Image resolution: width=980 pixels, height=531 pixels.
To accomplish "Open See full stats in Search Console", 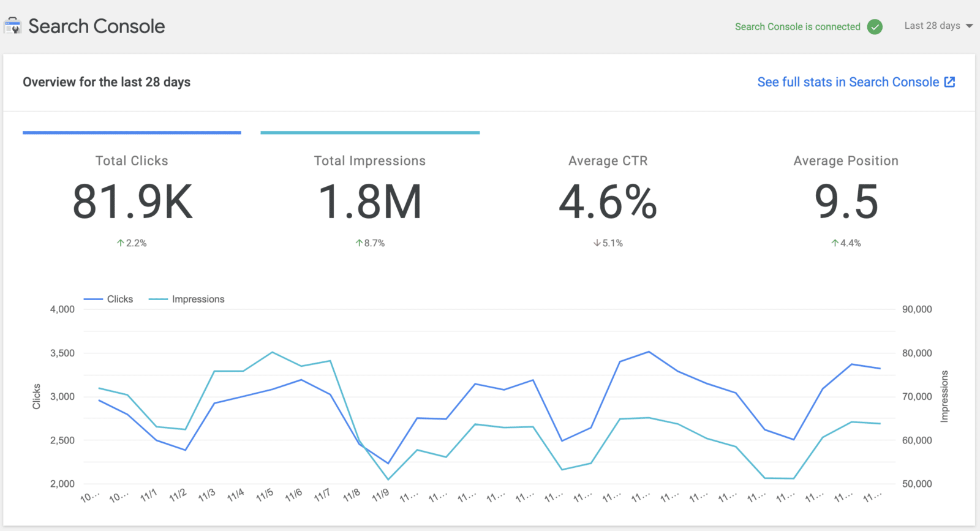I will click(848, 82).
